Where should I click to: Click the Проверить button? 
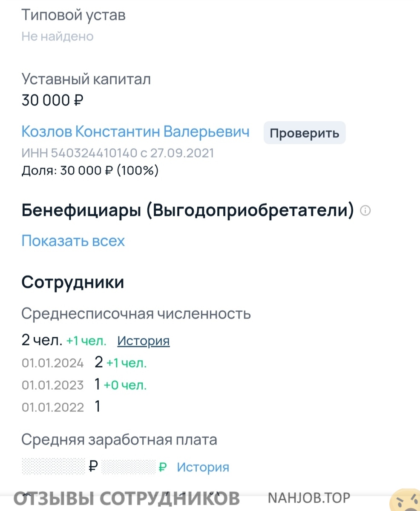(x=305, y=133)
